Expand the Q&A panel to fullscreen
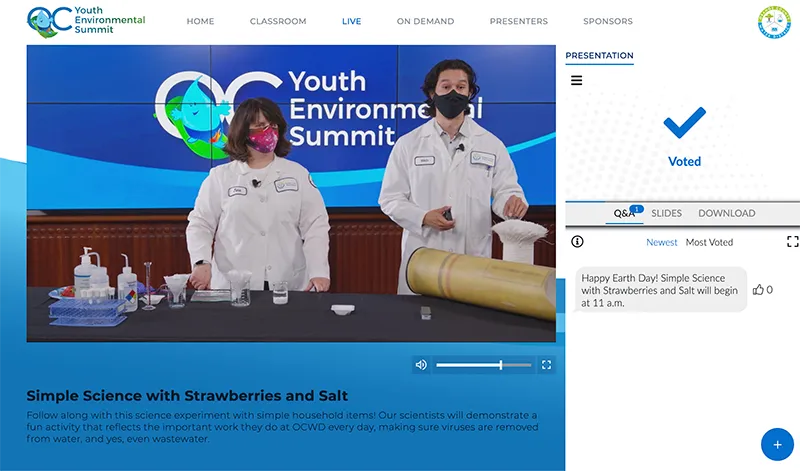The width and height of the screenshot is (800, 471). [x=792, y=241]
